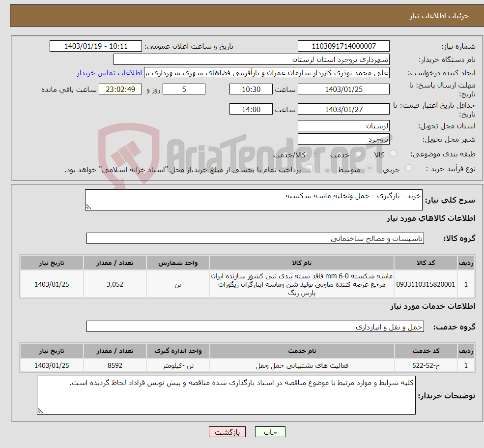Click the request creator name field
Screen dimensions: 484x448
coord(267,73)
